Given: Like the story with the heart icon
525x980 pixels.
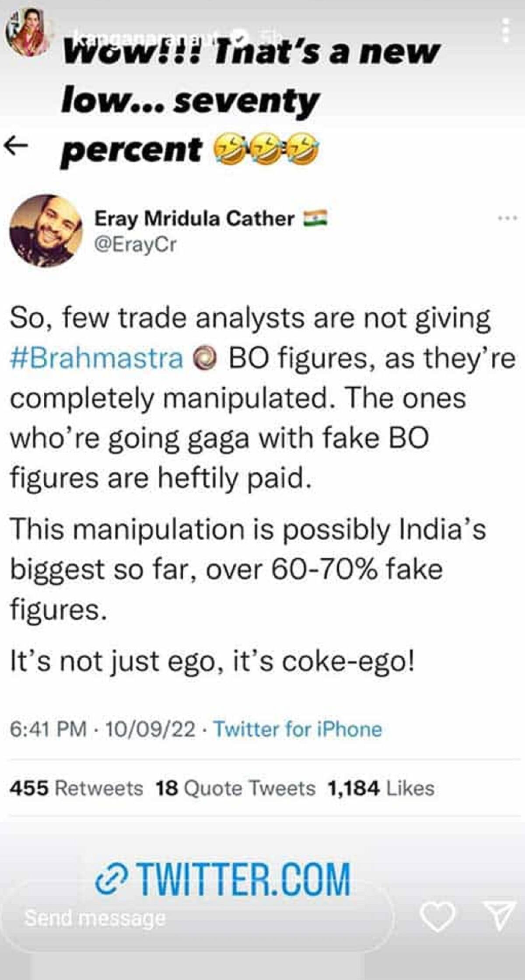Looking at the screenshot, I should pyautogui.click(x=437, y=917).
